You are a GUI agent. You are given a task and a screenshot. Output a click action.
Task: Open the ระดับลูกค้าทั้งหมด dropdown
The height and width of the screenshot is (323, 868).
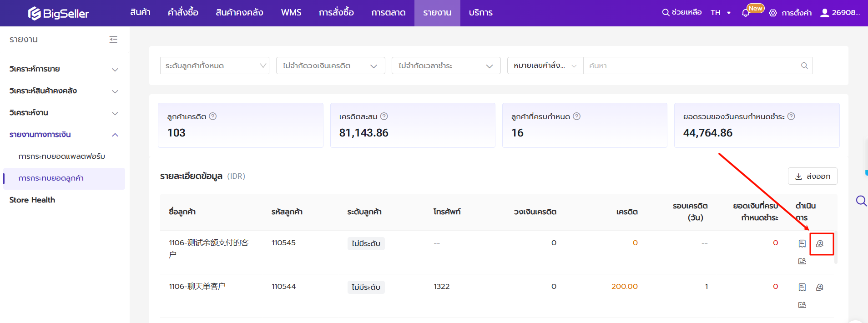point(214,66)
